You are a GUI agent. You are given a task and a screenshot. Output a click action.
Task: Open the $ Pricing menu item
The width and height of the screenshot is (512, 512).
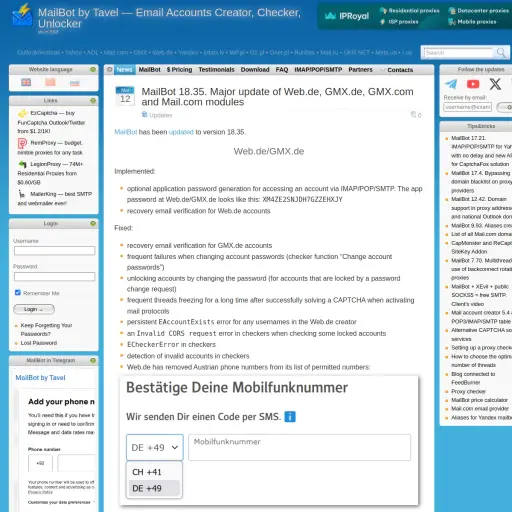coord(179,70)
